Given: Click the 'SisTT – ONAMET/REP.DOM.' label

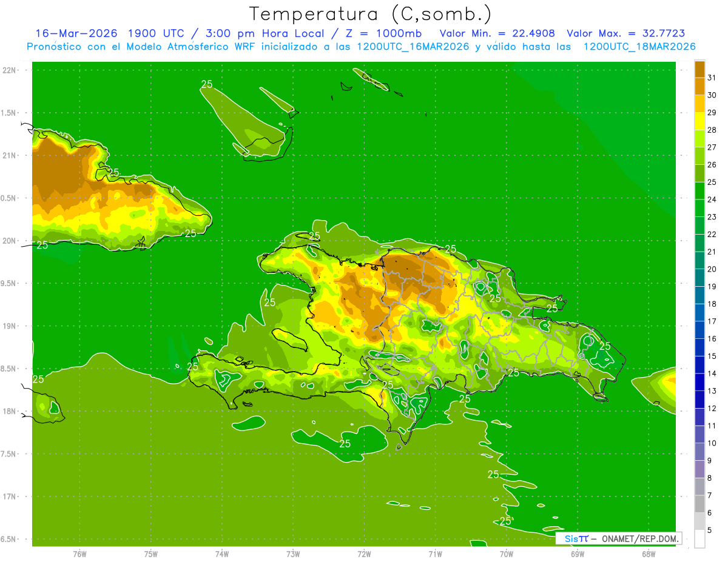Looking at the screenshot, I should pyautogui.click(x=619, y=538).
